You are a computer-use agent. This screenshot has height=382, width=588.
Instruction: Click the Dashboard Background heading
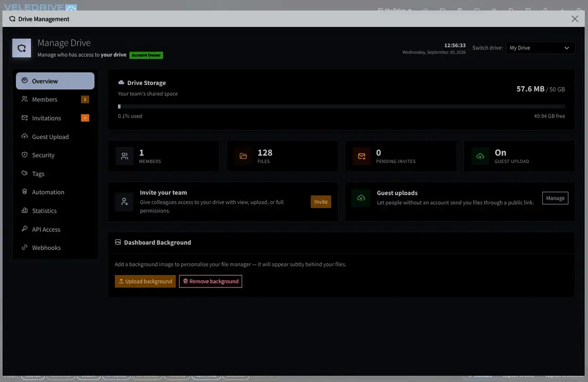(158, 242)
